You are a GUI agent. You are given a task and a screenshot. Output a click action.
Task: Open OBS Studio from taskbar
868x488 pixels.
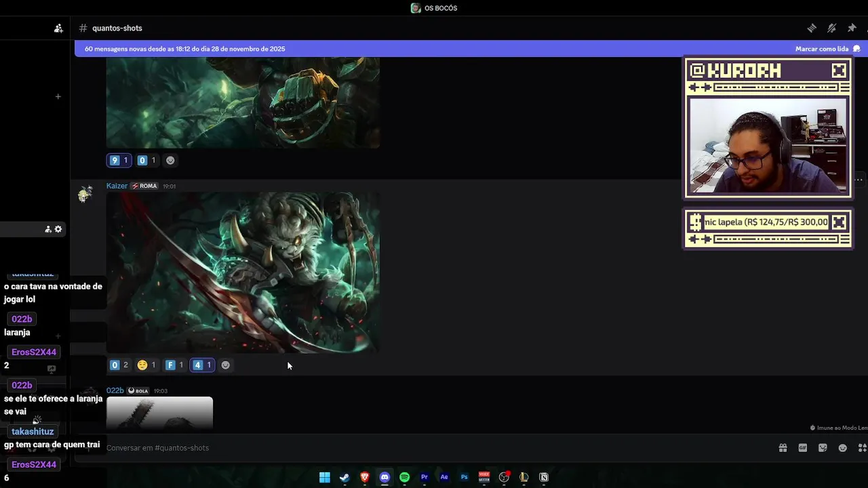click(x=504, y=477)
